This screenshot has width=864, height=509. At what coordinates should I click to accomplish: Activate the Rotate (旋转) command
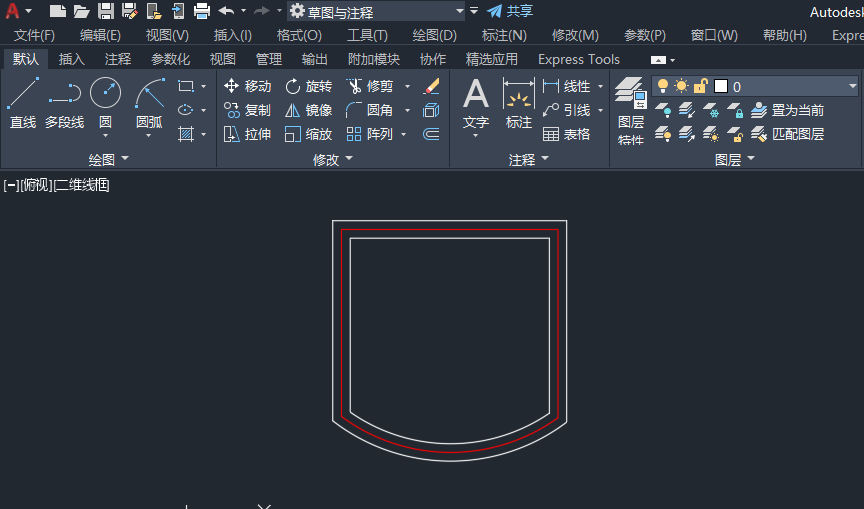[309, 86]
